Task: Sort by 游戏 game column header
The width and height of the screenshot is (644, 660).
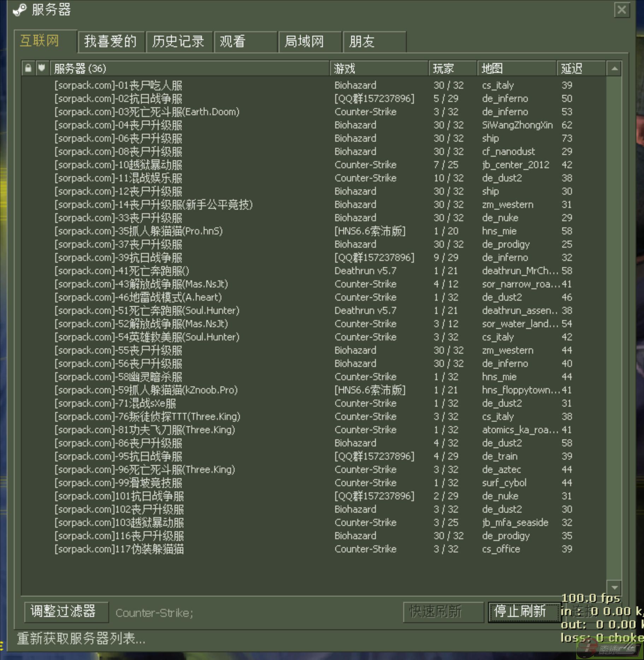Action: click(x=379, y=68)
